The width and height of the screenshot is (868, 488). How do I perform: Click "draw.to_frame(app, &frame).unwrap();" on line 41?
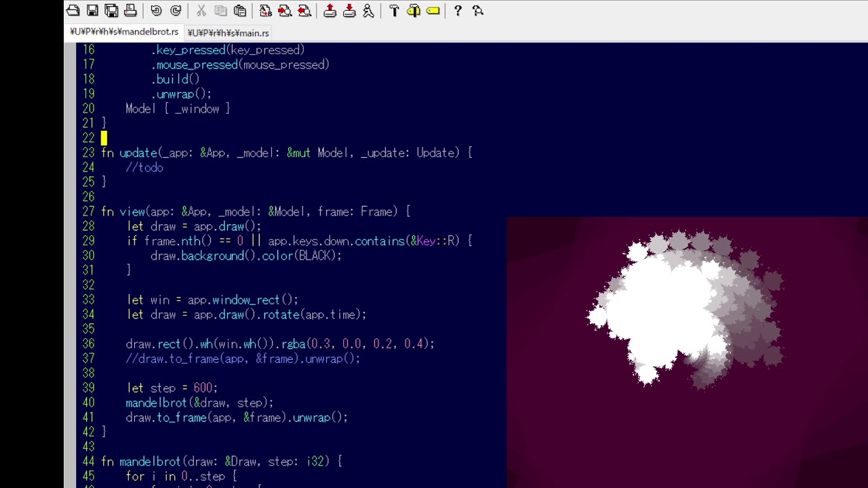(237, 418)
